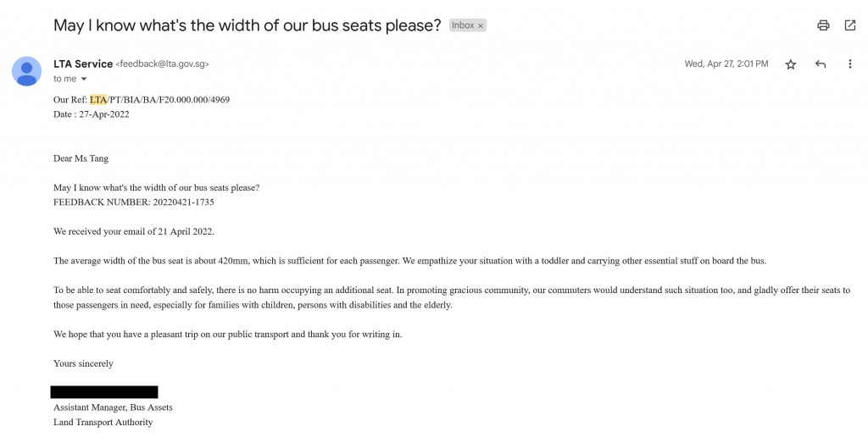Click the 'Date : 27-Apr-2022' line
This screenshot has height=443, width=868.
coord(92,114)
